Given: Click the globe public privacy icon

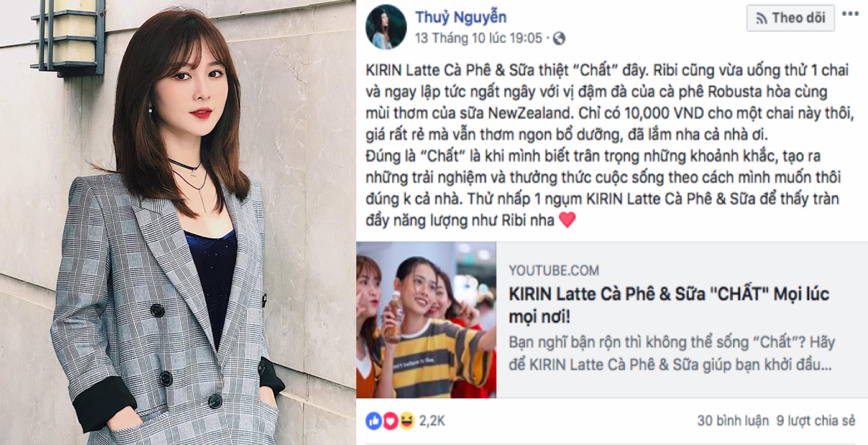Looking at the screenshot, I should (x=559, y=38).
